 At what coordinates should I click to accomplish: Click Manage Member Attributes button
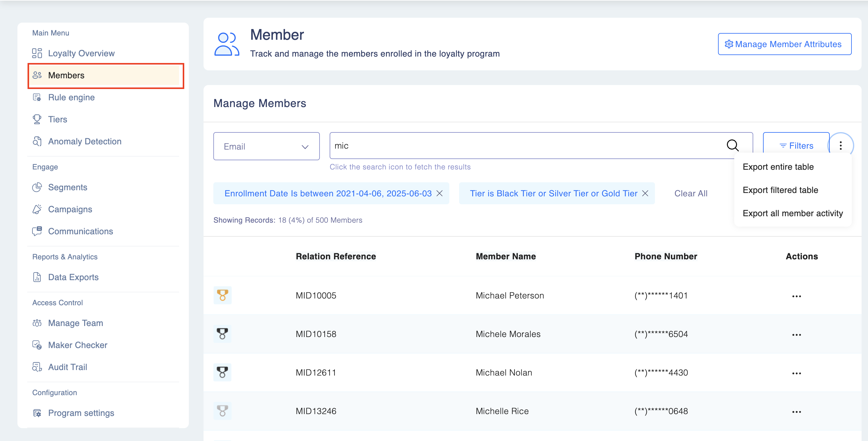pos(784,44)
